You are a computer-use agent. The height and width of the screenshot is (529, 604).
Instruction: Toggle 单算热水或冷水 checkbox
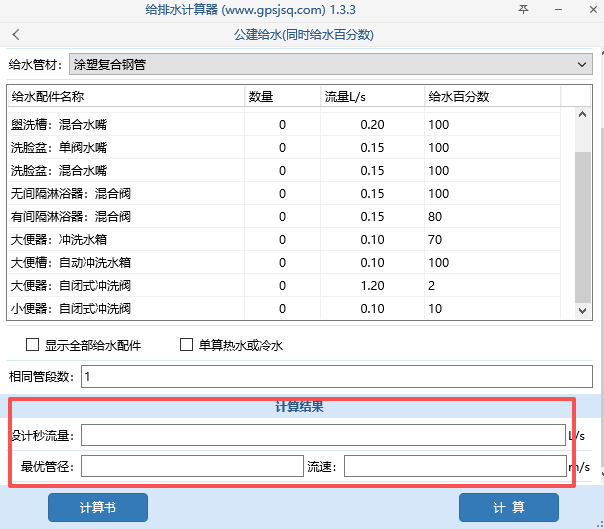pos(186,345)
